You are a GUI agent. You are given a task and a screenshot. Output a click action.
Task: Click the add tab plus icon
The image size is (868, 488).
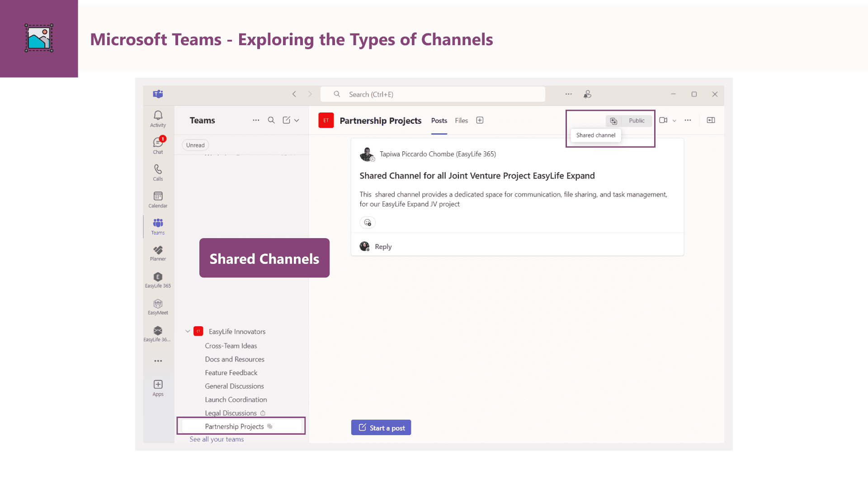click(x=480, y=120)
